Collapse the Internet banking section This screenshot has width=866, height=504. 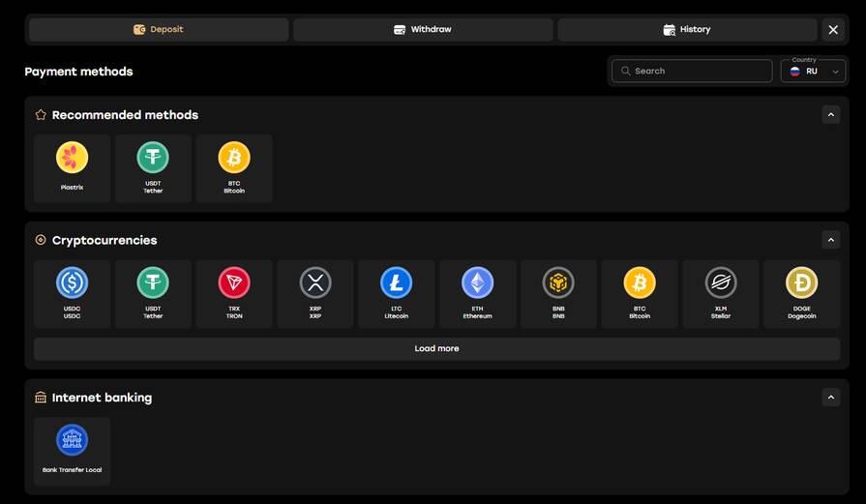(x=830, y=398)
